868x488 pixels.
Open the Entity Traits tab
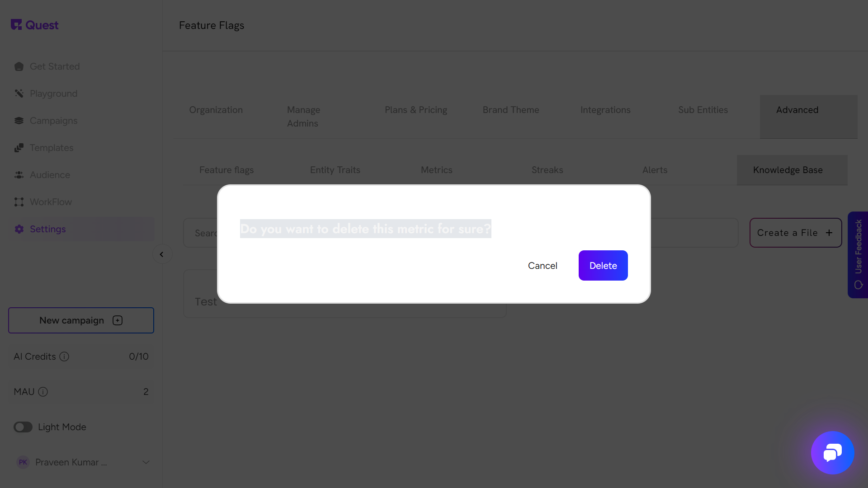point(335,170)
